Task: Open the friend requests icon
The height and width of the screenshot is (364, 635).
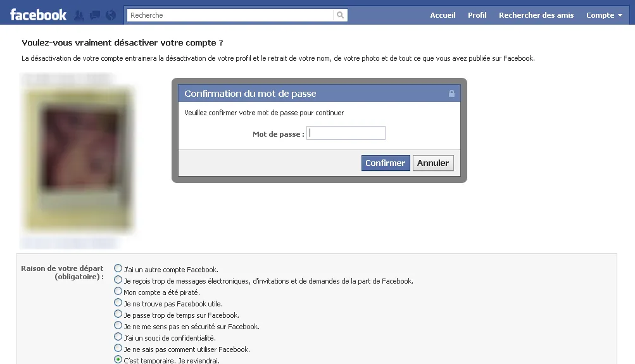Action: tap(79, 15)
